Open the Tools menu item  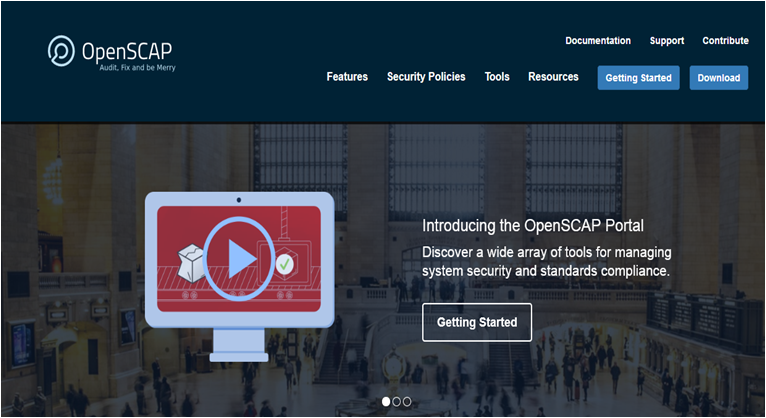497,77
